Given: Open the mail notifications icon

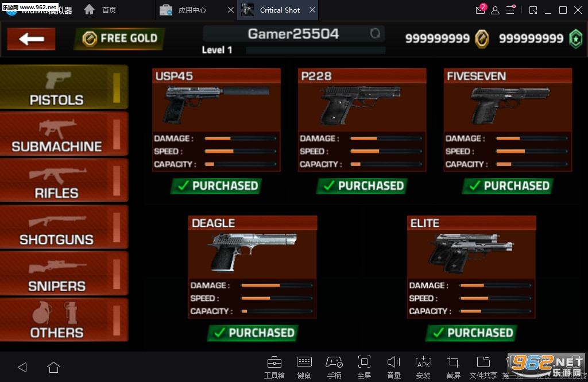Looking at the screenshot, I should (481, 9).
